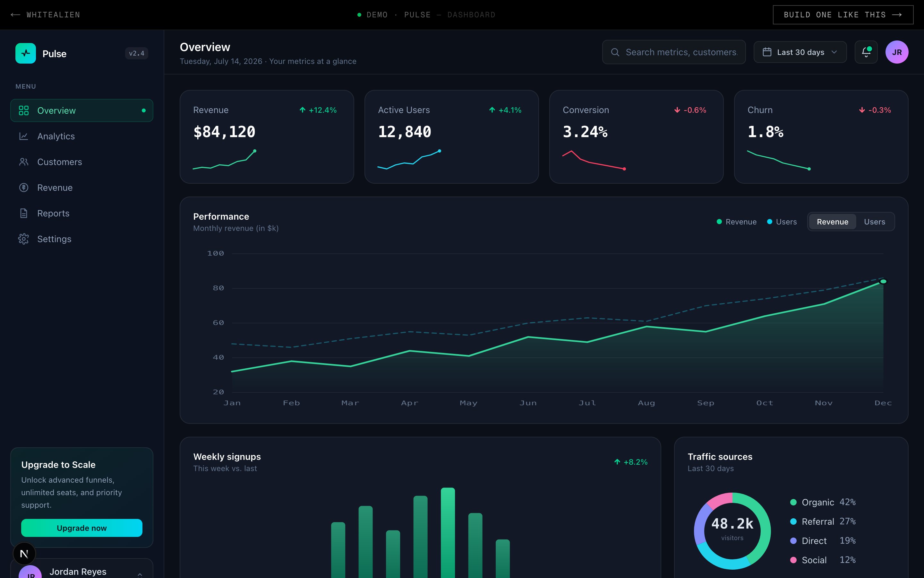Open Analytics menu item
Viewport: 924px width, 578px height.
click(82, 136)
